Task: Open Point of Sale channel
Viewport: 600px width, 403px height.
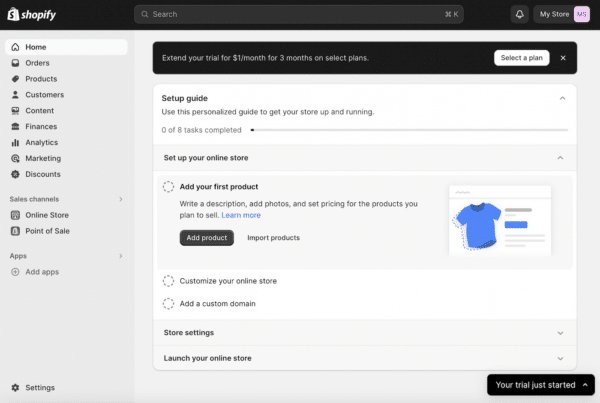Action: (67, 231)
